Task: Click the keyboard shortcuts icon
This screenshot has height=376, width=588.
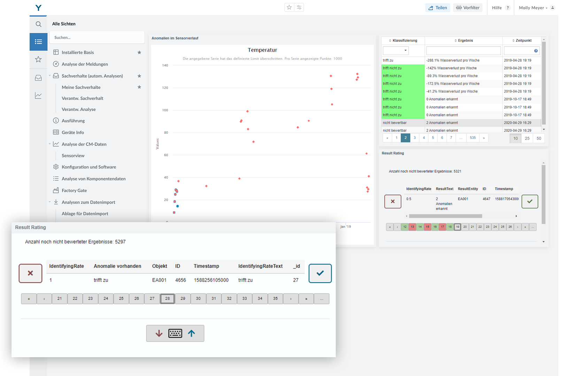Action: [x=175, y=333]
